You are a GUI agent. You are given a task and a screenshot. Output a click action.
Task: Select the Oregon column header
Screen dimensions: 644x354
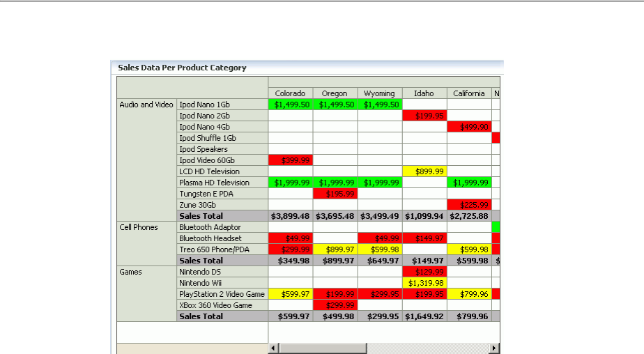click(x=335, y=93)
